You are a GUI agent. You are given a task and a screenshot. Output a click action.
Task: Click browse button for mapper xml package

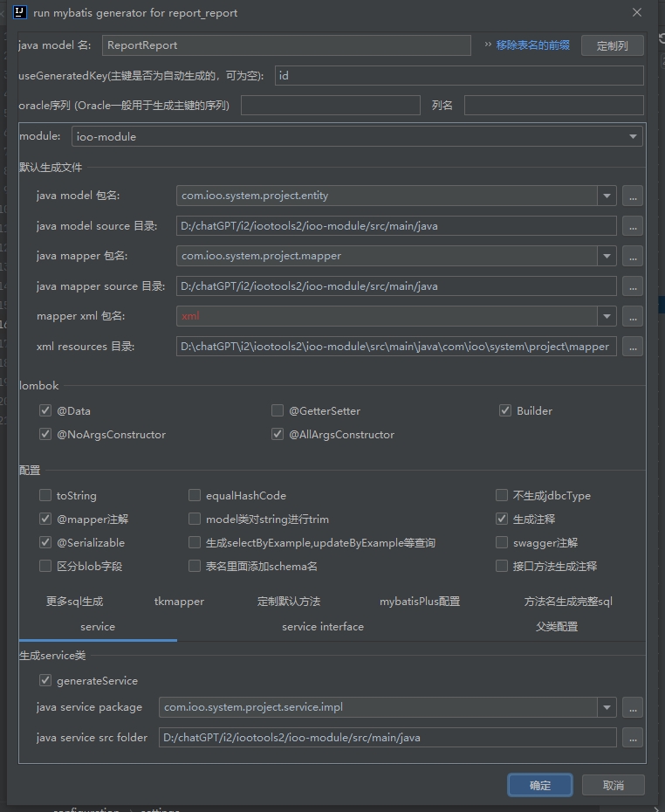click(633, 317)
